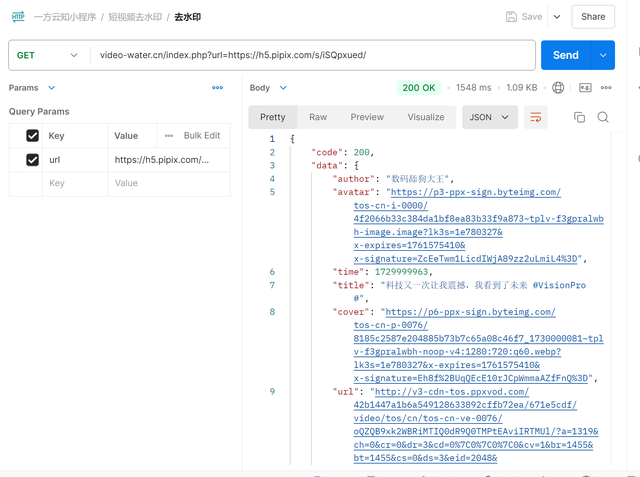
Task: Toggle the select-all params header checkbox
Action: pos(33,135)
